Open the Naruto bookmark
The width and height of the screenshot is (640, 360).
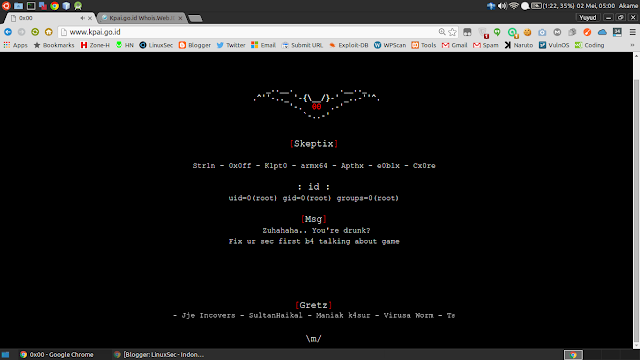pos(519,45)
